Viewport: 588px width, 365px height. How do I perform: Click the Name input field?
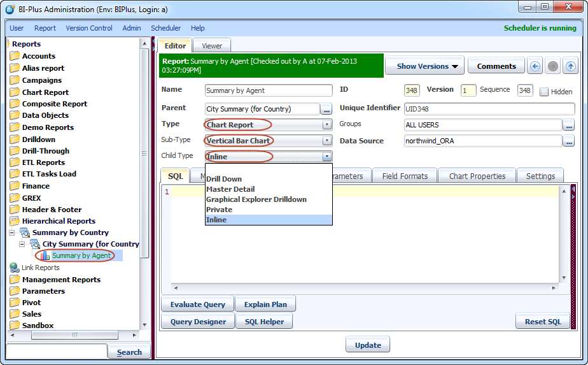268,90
